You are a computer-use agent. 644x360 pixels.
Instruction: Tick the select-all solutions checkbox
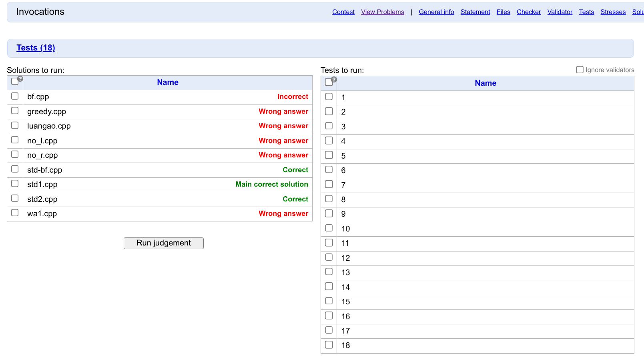15,82
